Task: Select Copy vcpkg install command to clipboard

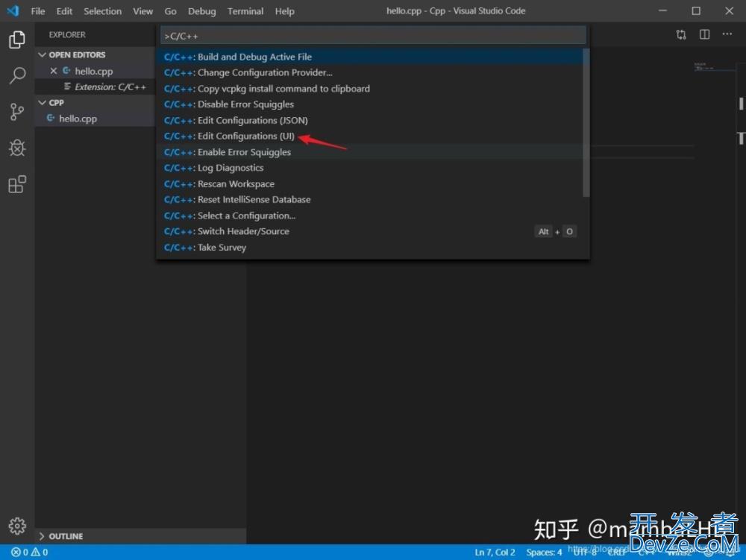Action: (370, 89)
